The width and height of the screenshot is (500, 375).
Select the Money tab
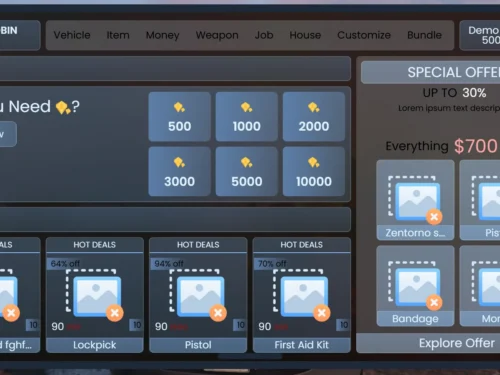coord(162,35)
